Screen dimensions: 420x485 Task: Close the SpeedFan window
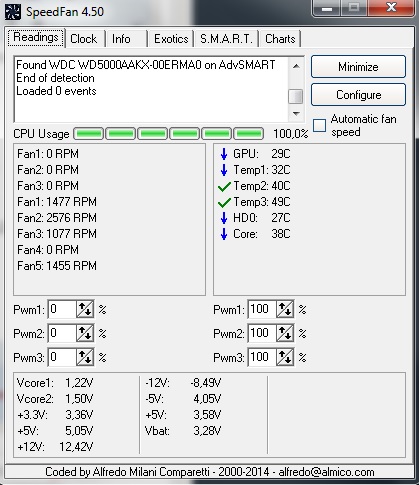(391, 7)
